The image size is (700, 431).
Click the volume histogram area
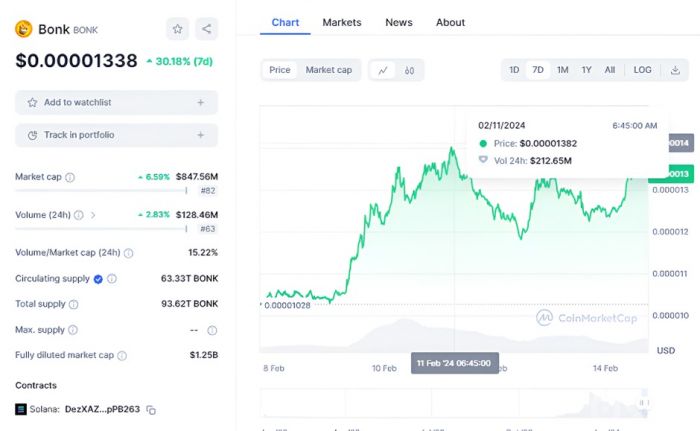pos(454,335)
